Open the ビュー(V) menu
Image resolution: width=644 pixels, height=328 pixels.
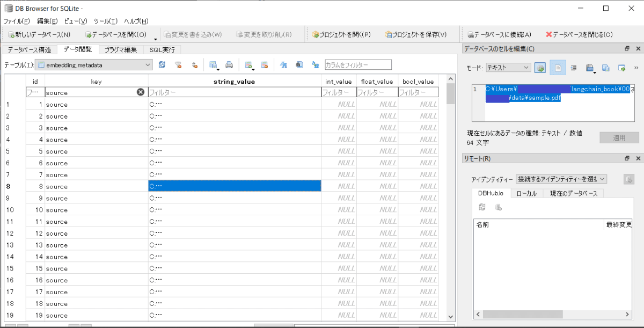[75, 21]
